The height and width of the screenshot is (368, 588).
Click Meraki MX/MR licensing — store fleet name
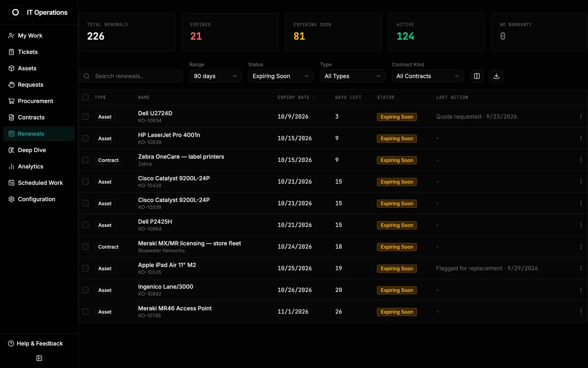pyautogui.click(x=189, y=243)
